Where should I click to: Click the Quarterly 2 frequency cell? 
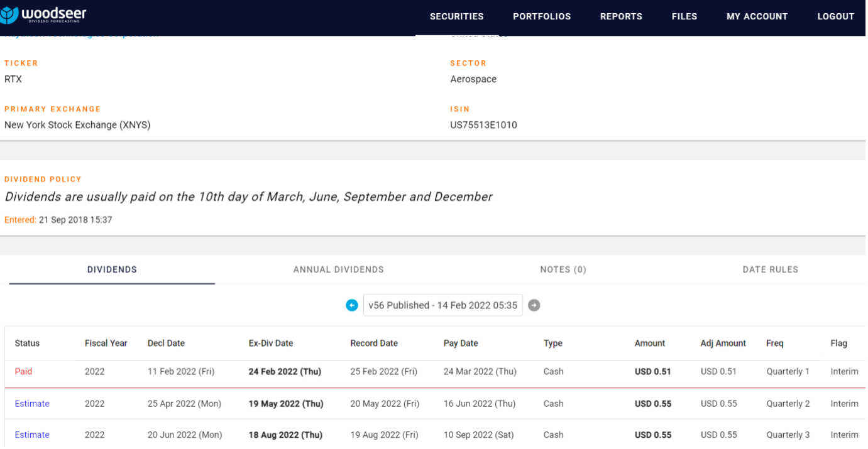[788, 404]
